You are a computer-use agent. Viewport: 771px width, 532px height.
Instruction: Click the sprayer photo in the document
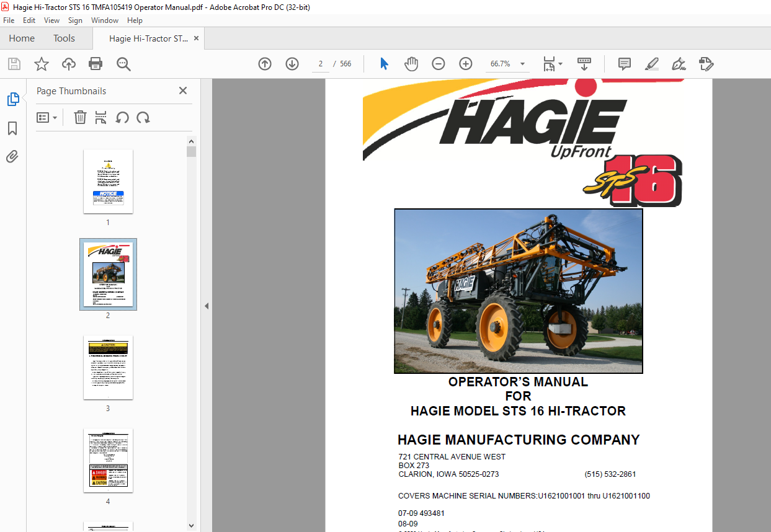519,291
